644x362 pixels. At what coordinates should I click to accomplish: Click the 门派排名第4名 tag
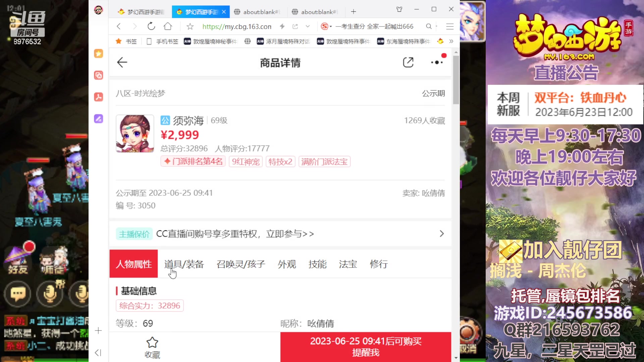[193, 162]
